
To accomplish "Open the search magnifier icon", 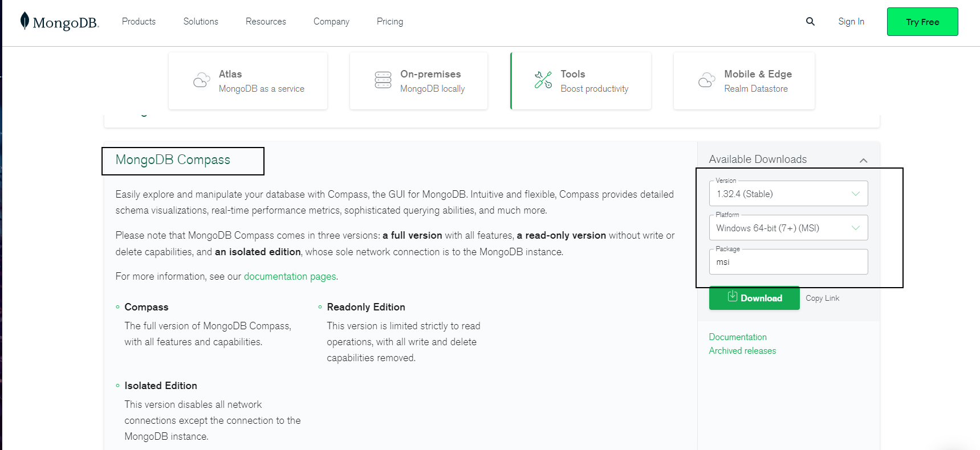I will pos(810,22).
